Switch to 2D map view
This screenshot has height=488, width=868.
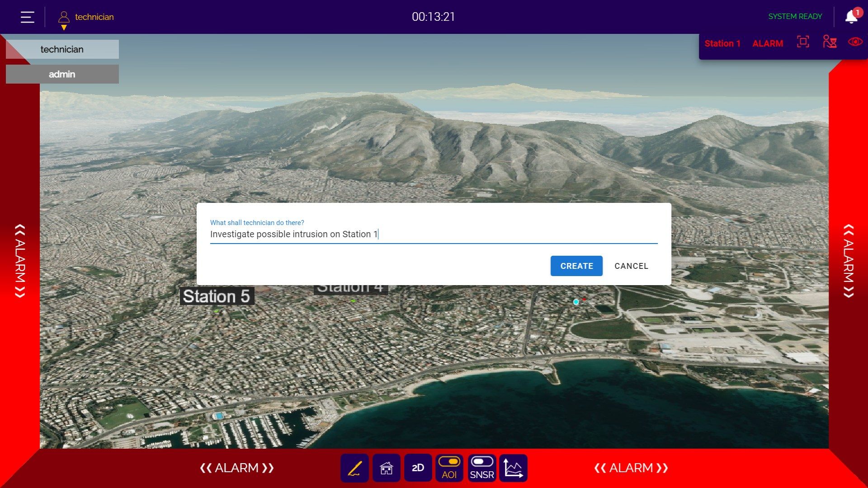click(x=418, y=468)
